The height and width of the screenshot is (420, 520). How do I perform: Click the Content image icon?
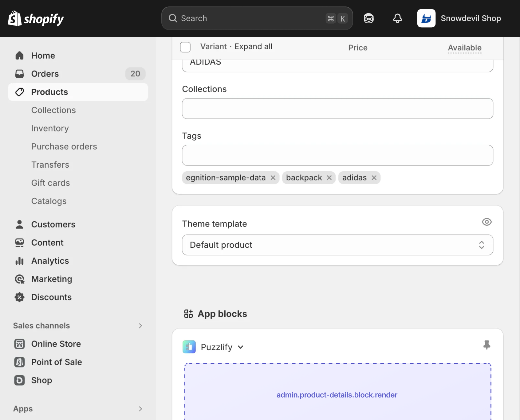pyautogui.click(x=19, y=243)
